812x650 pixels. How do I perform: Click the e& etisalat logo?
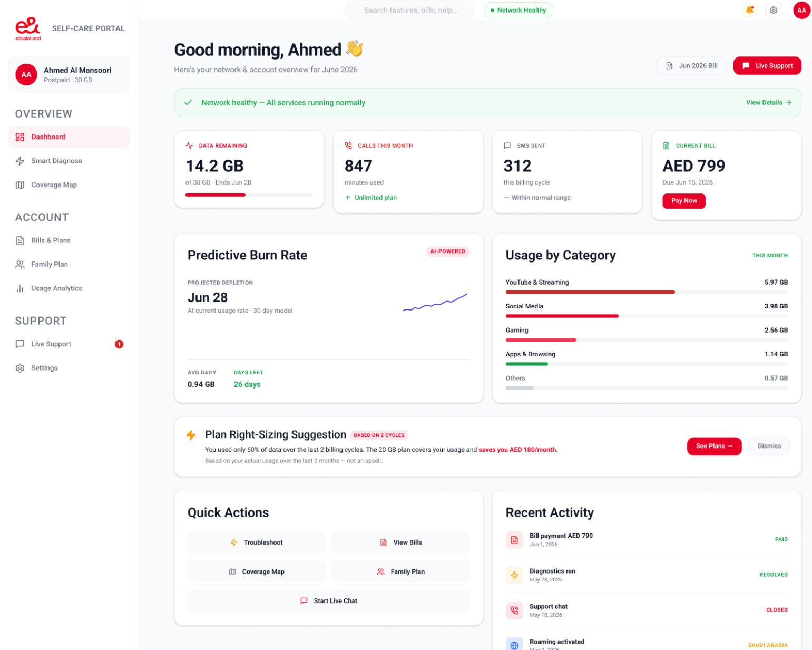pos(28,28)
